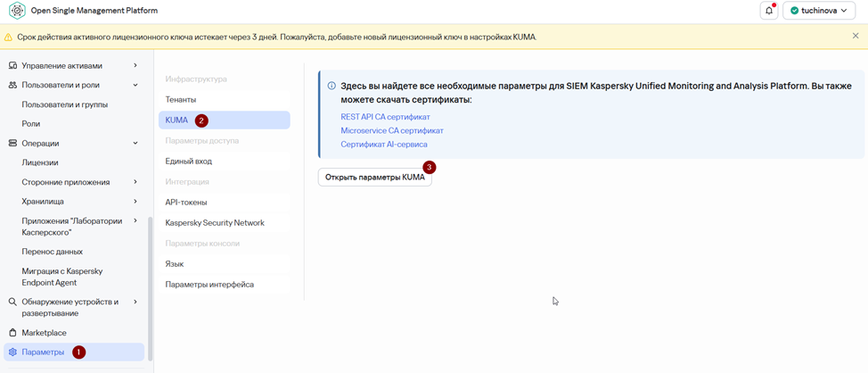The image size is (868, 373).
Task: Open Единый вход settings tab
Action: click(225, 162)
